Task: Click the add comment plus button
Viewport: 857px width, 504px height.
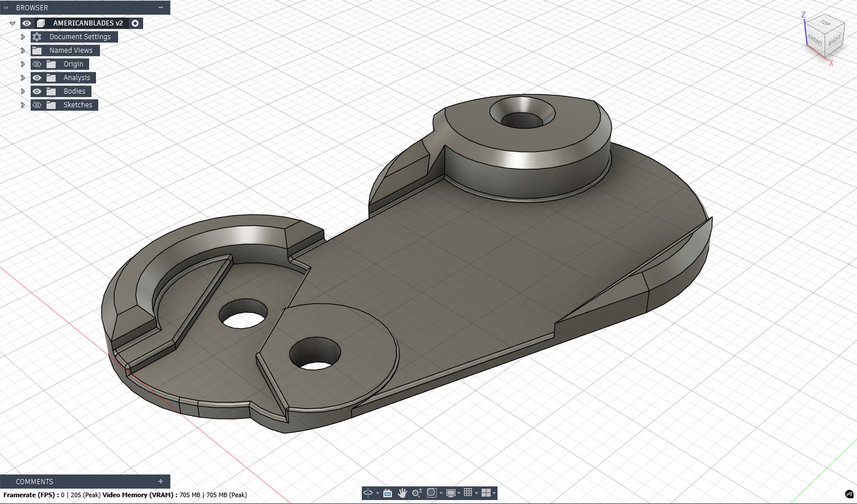Action: 161,481
